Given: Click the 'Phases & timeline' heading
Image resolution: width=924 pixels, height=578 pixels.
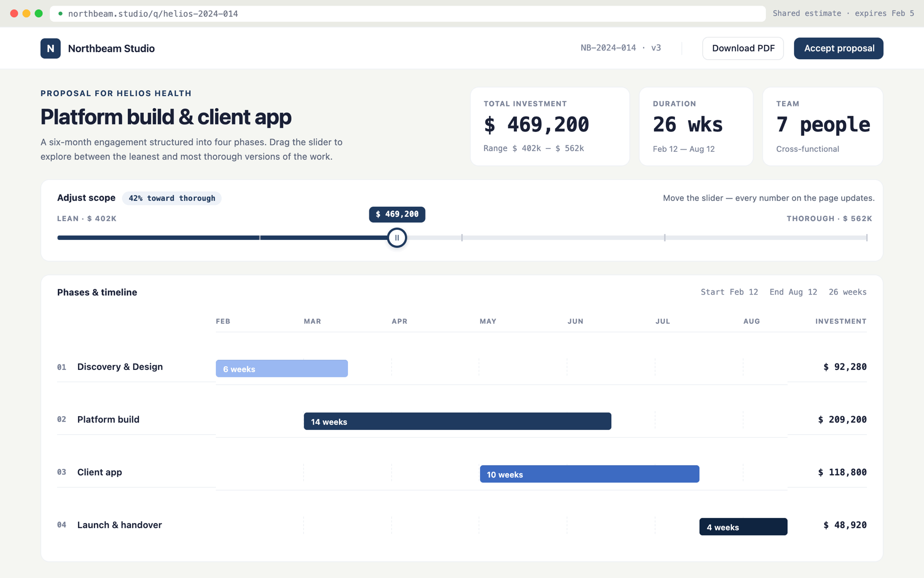Looking at the screenshot, I should click(x=97, y=292).
